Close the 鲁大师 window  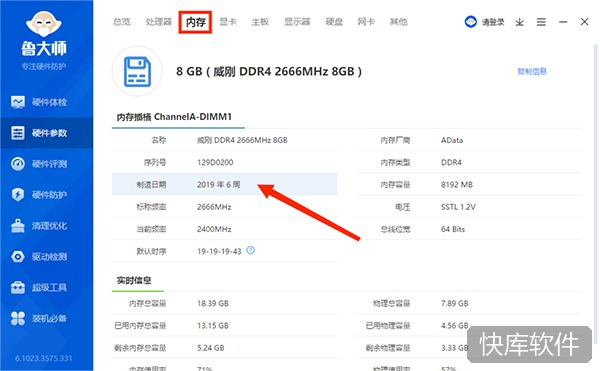click(x=584, y=22)
